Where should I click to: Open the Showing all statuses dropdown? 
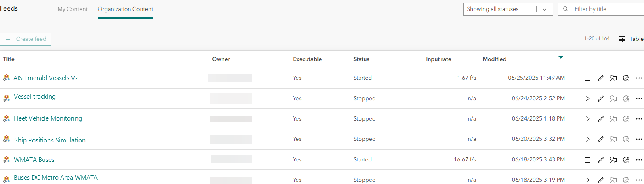coord(508,9)
